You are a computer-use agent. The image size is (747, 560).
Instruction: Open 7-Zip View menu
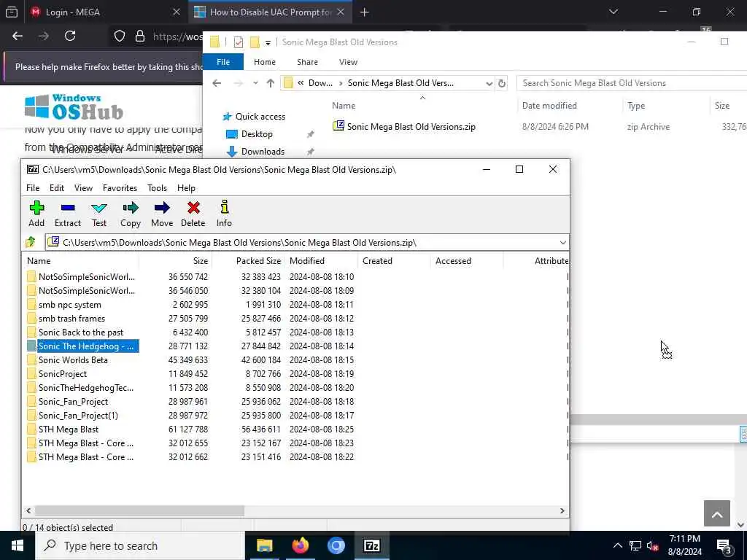[83, 188]
